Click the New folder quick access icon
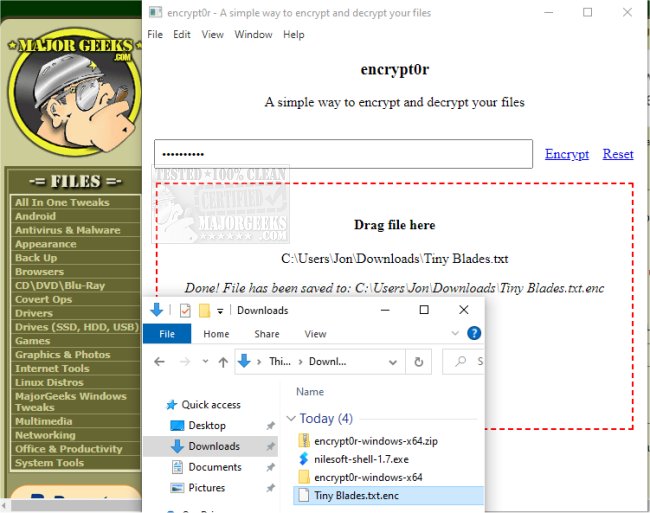Screen dimensions: 650x513 click(x=204, y=311)
